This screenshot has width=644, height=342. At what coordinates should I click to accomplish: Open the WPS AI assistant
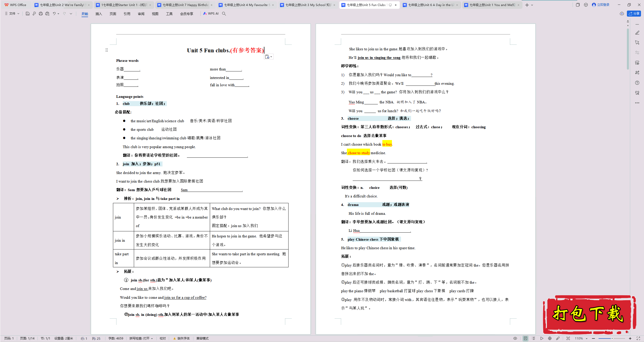211,14
